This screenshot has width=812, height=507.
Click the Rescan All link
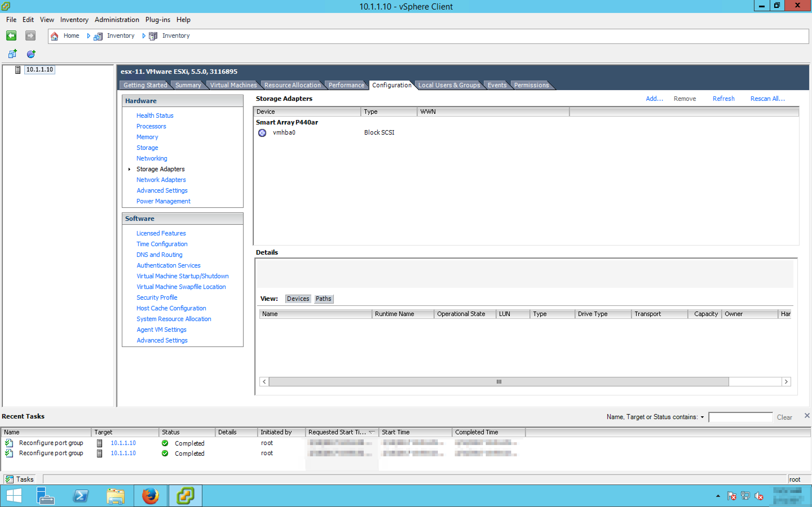click(x=767, y=99)
